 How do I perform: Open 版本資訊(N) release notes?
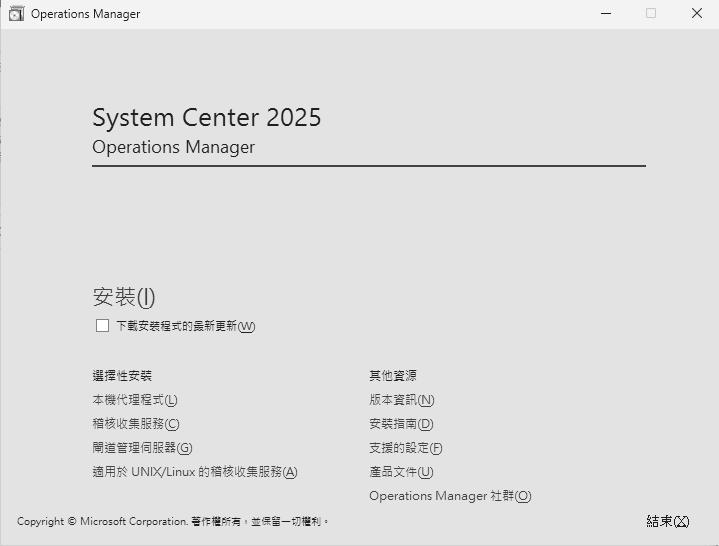pos(402,400)
